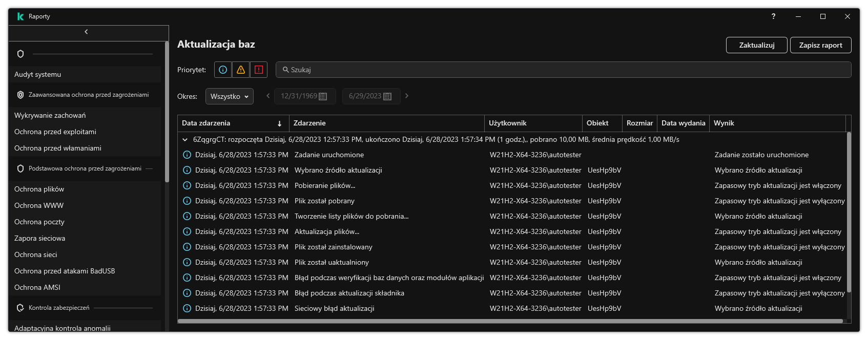Open the end date calendar picker
This screenshot has width=868, height=340.
click(387, 96)
